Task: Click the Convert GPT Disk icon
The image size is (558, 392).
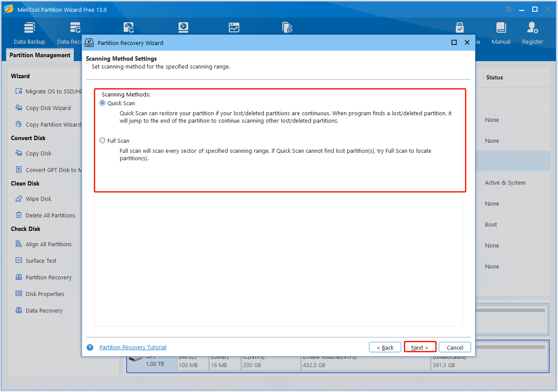Action: [x=19, y=170]
